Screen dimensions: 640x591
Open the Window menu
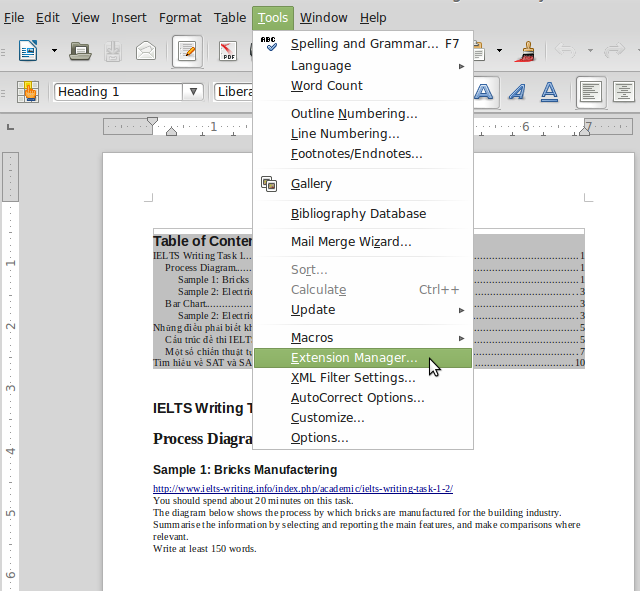pos(324,18)
